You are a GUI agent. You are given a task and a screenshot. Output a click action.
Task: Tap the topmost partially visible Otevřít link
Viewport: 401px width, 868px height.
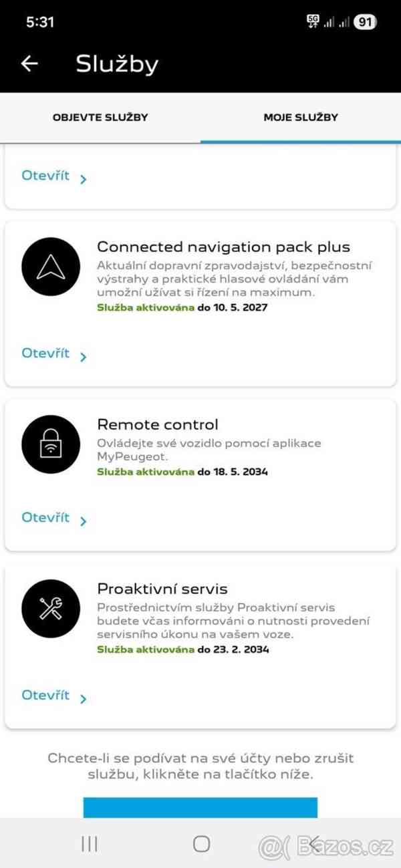pos(45,176)
